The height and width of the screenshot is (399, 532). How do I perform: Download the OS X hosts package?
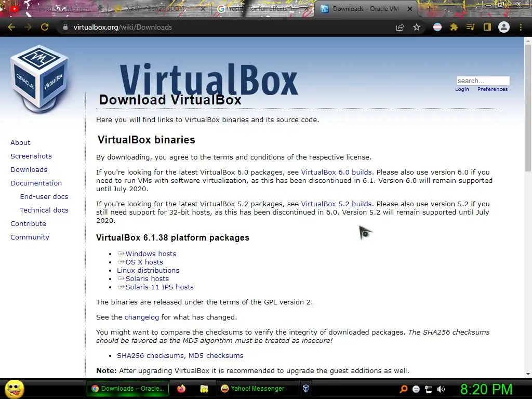pyautogui.click(x=144, y=262)
